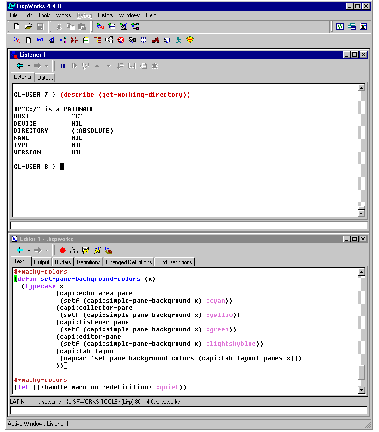Viewport: 379px width, 432px height.
Task: Click the Save floppy disk icon
Action: point(40,26)
